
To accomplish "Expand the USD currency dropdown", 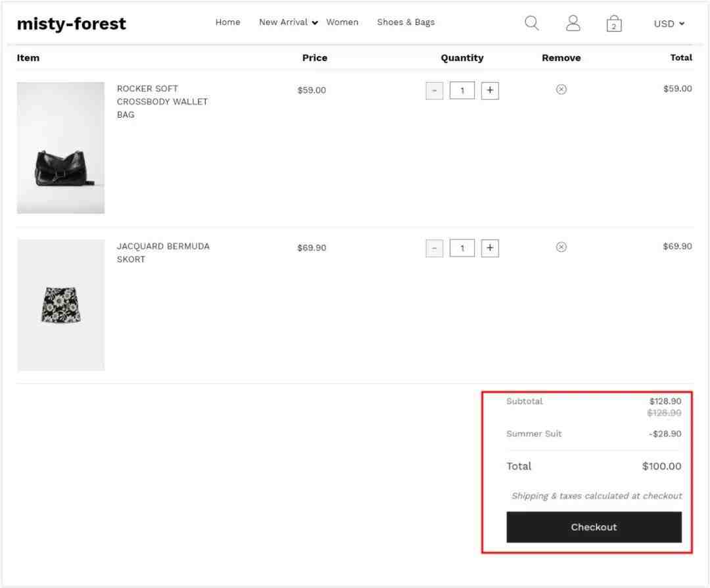I will [x=669, y=24].
